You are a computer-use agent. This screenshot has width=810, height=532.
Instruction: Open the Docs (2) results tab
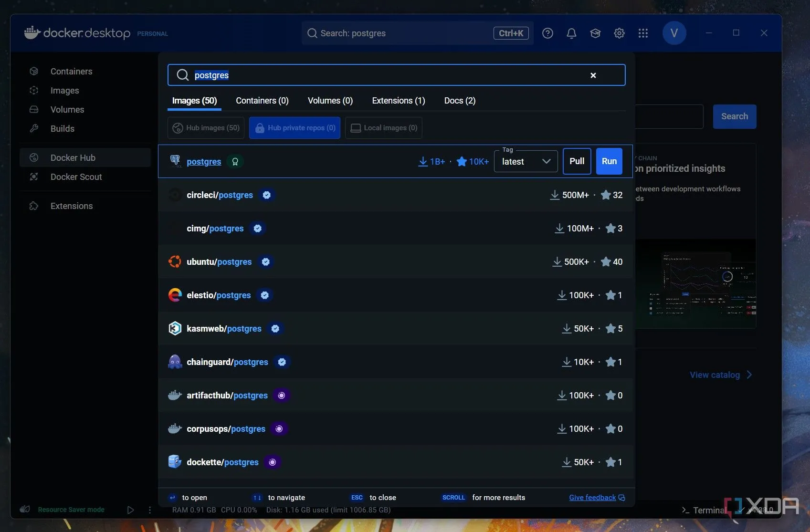459,101
